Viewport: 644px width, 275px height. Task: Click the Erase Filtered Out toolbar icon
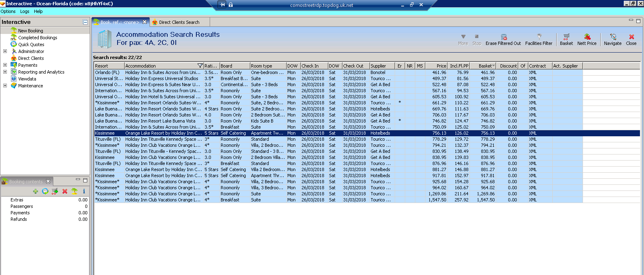tap(503, 37)
